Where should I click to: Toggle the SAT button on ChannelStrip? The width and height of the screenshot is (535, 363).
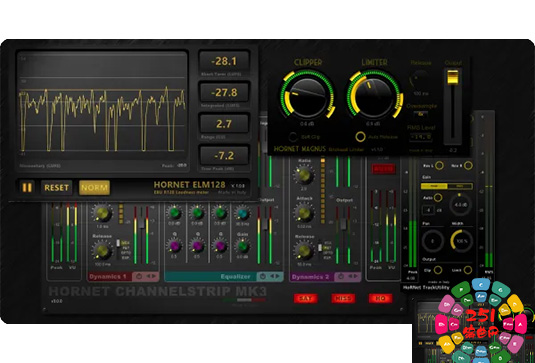[x=305, y=299]
